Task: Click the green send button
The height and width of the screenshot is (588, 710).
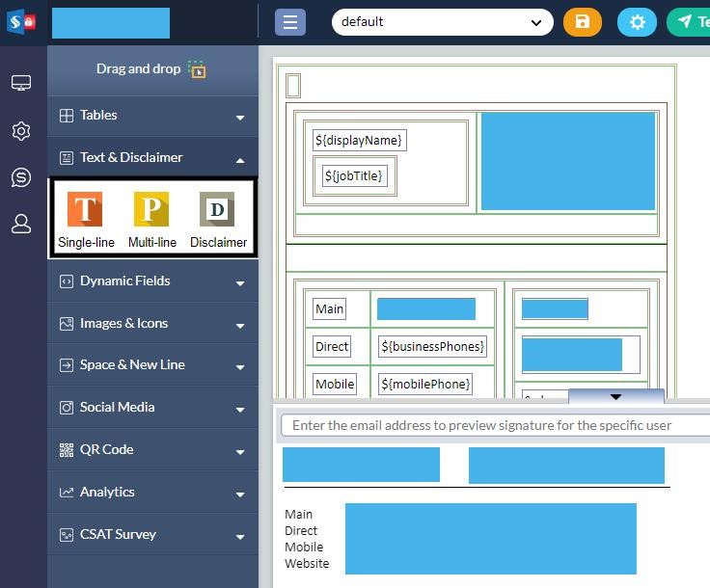Action: [690, 22]
